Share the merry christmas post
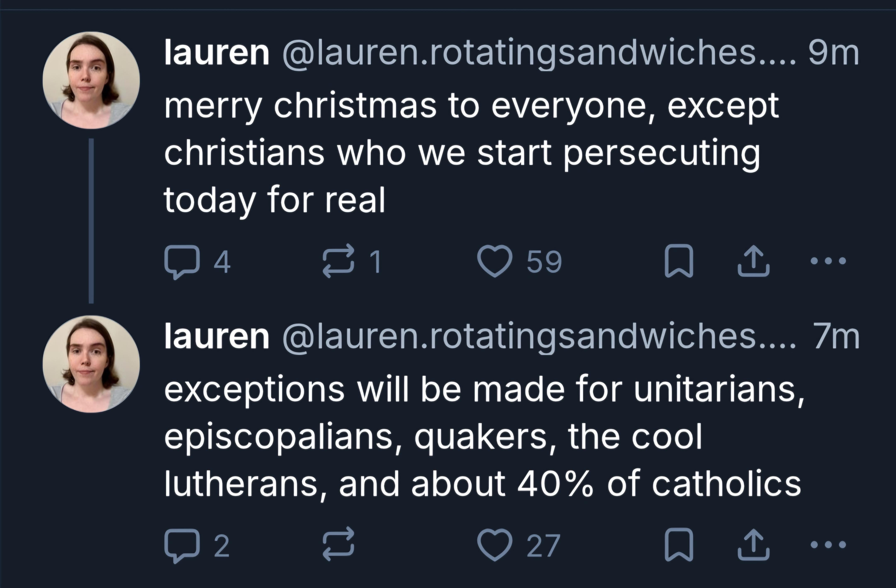This screenshot has width=896, height=588. 753,261
